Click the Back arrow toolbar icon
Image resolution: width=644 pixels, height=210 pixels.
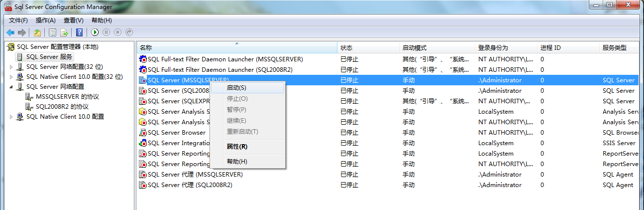coord(10,32)
